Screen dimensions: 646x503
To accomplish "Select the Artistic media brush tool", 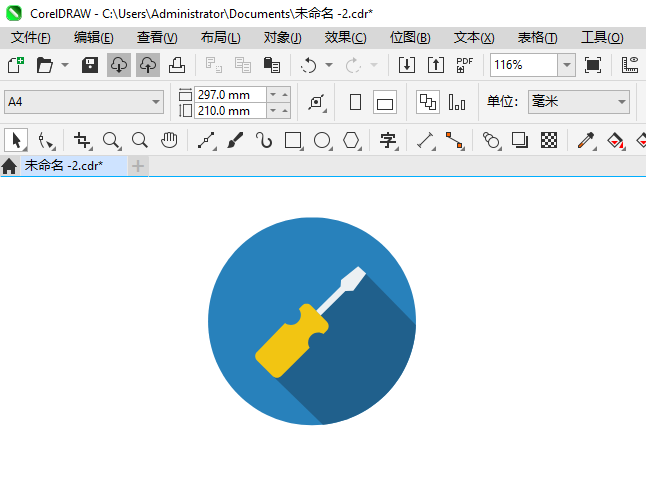I will point(235,140).
